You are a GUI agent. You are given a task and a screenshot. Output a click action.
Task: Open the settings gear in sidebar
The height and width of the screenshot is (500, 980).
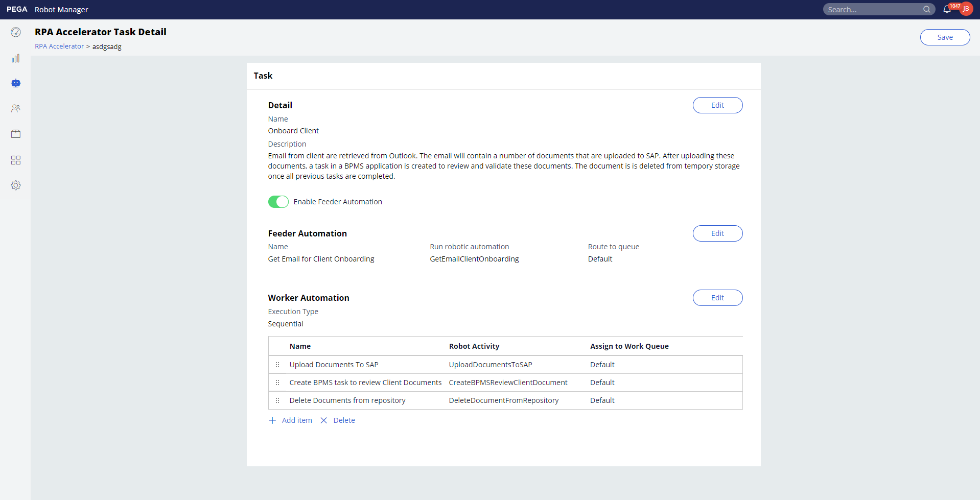pos(16,185)
